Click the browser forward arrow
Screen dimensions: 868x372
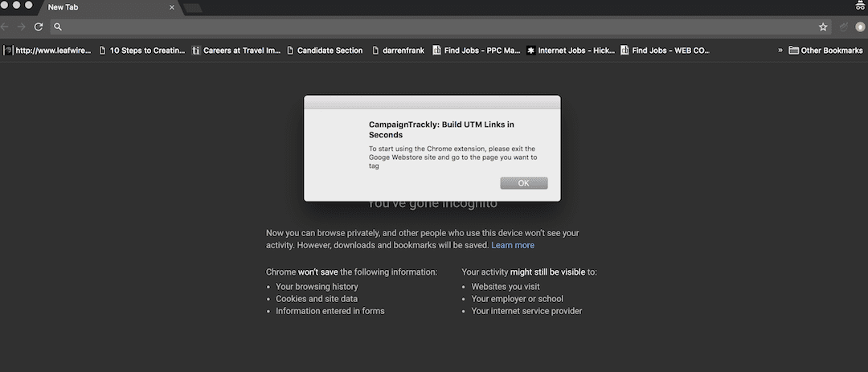point(21,27)
